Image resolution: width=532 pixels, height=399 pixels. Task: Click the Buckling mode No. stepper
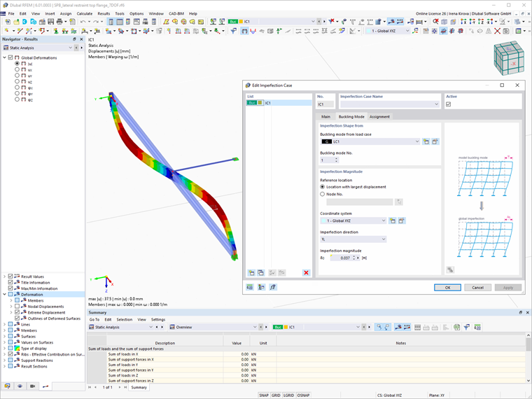(x=336, y=160)
